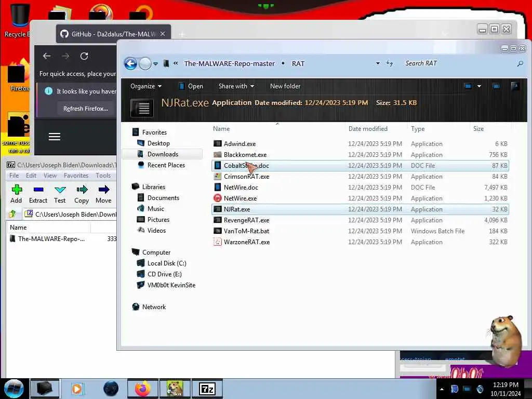Click 7-Zip Move button

tap(103, 194)
